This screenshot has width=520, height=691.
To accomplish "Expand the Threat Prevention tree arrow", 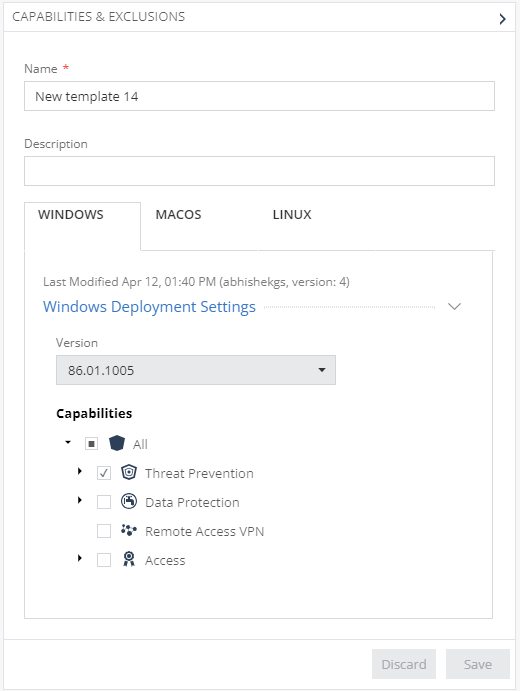I will click(80, 471).
